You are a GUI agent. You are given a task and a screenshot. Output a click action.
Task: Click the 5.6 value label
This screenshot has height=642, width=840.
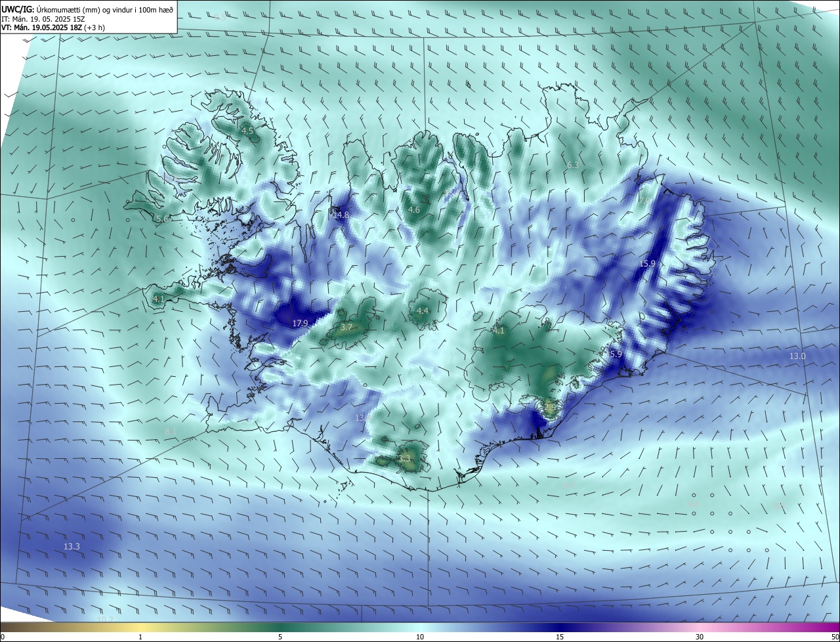tap(162, 219)
